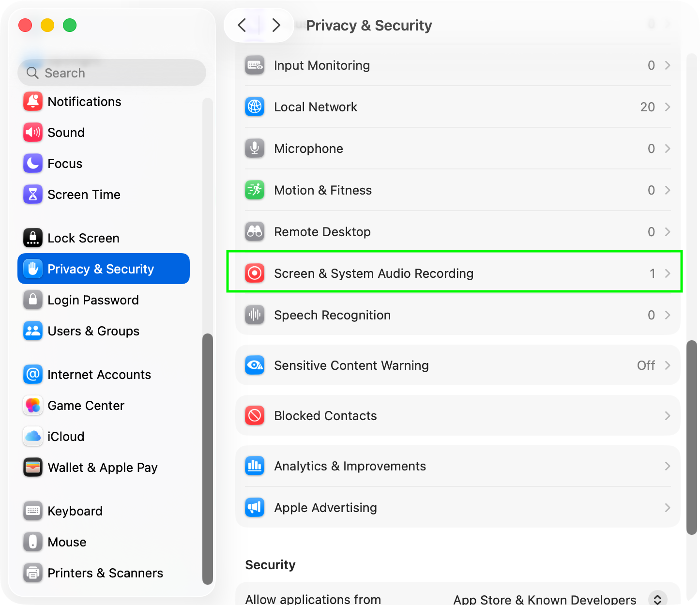Click the Game Center icon in sidebar

33,406
